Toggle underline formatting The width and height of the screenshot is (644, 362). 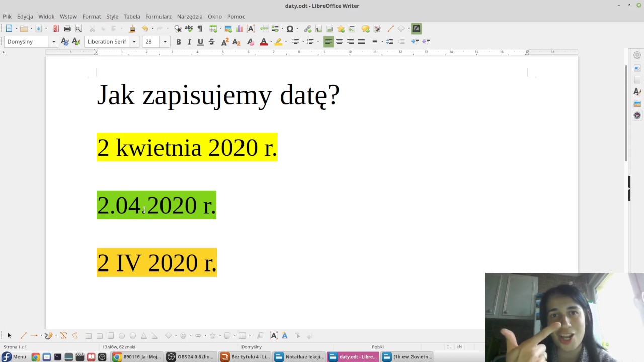tap(200, 42)
